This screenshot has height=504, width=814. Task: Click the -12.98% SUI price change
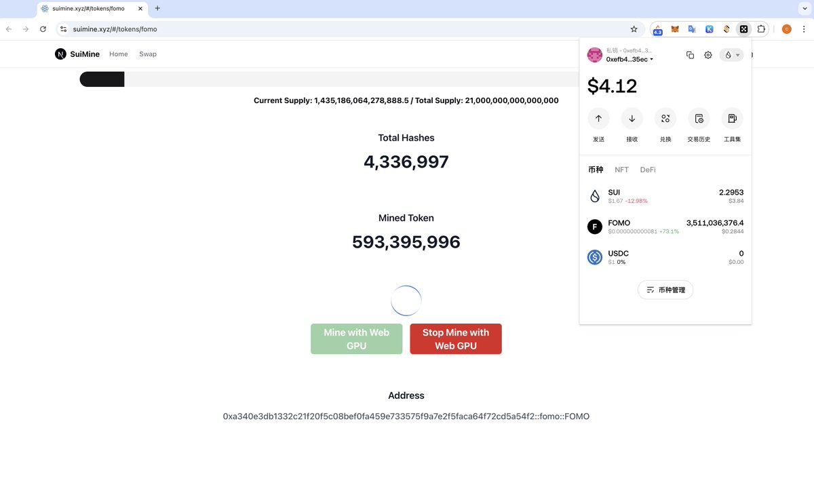pos(636,201)
